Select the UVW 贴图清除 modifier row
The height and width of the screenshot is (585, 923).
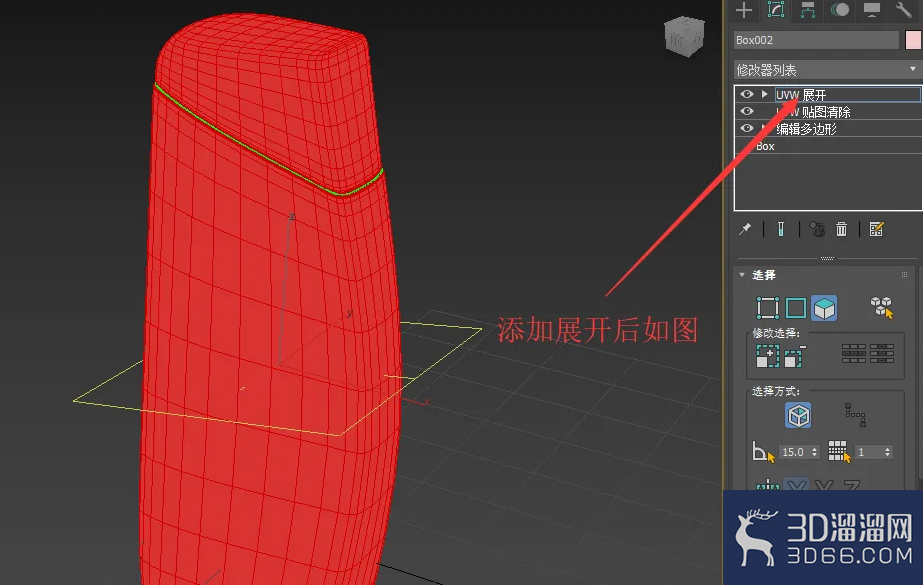coord(828,111)
